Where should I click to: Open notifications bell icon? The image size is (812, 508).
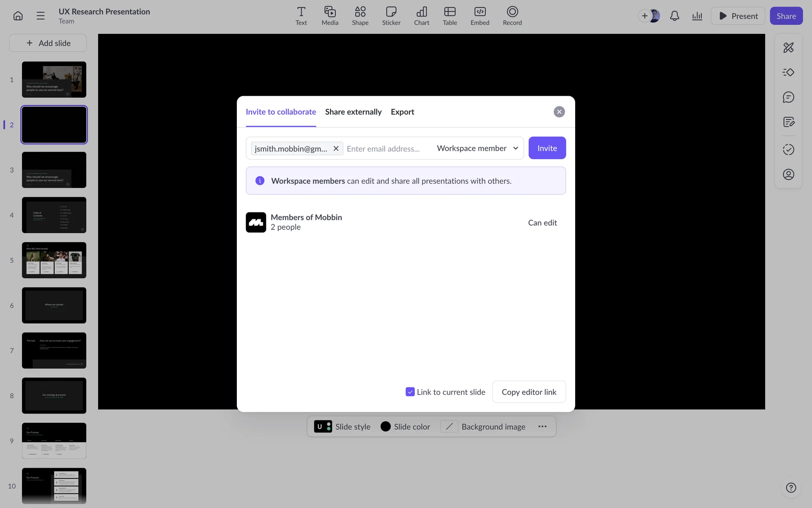[x=675, y=16]
